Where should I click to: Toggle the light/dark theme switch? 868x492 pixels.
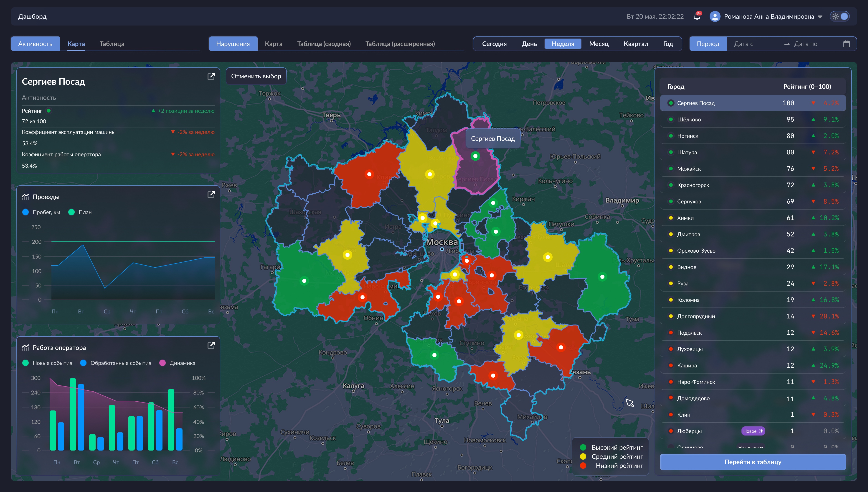point(840,16)
